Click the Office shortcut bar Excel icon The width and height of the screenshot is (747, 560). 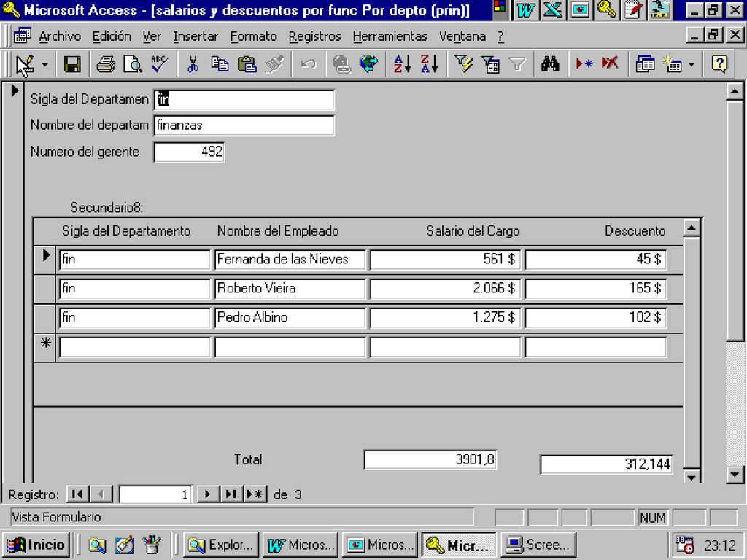[553, 10]
